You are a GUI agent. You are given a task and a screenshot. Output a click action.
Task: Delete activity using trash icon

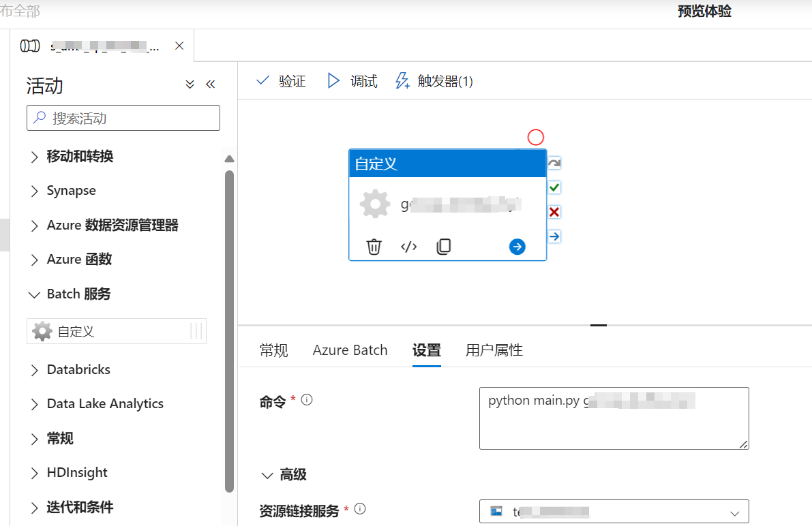coord(374,247)
